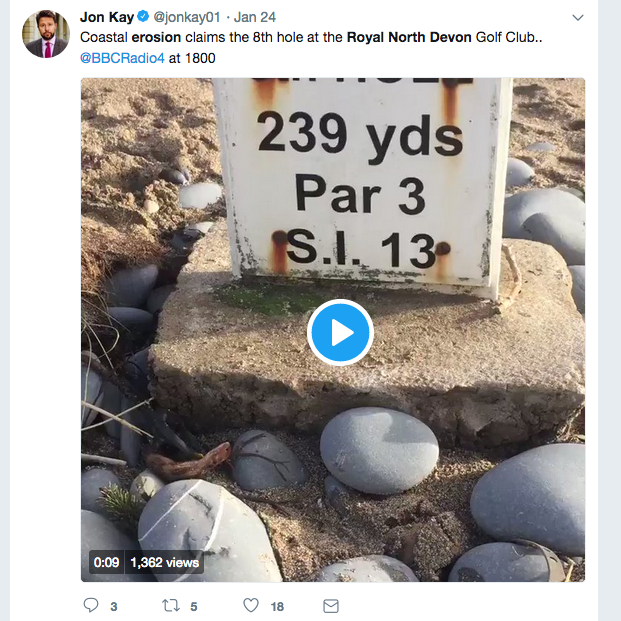
Task: Click the bold 'Royal North Devon' text
Action: (407, 37)
